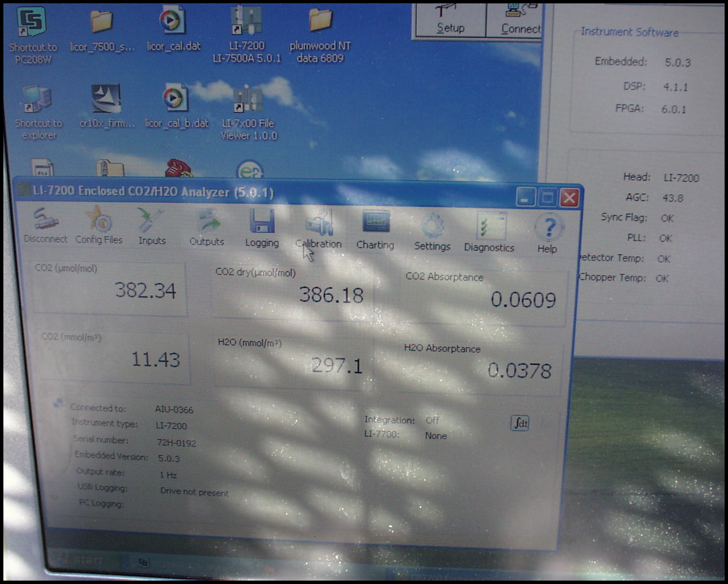
Task: Click the DSP version 4.1.1
Action: [675, 87]
